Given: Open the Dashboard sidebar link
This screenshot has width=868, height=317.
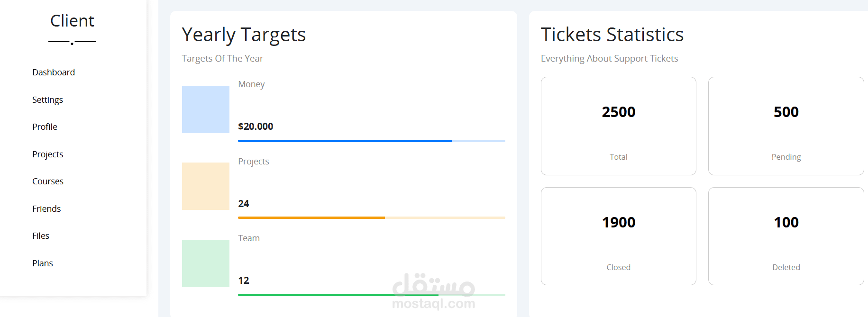Looking at the screenshot, I should [54, 72].
